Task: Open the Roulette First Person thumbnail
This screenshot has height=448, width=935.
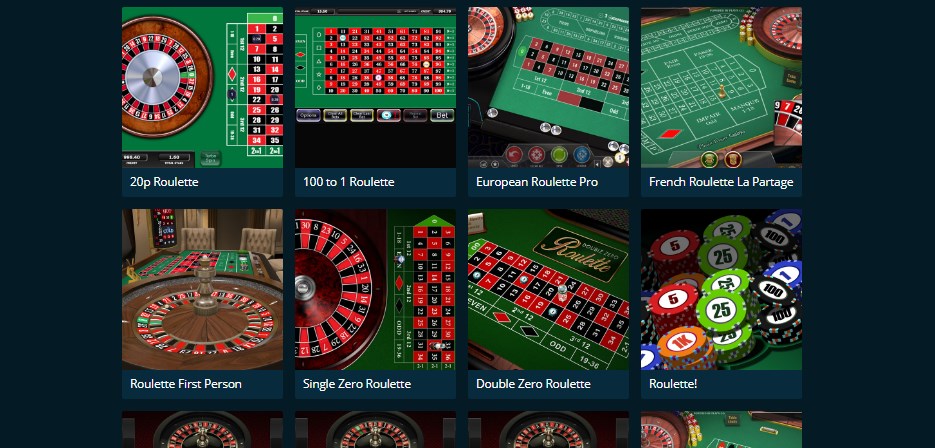Action: [202, 289]
